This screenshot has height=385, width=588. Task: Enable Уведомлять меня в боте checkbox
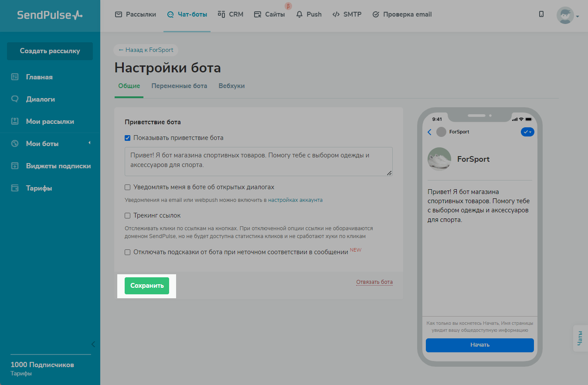pos(128,187)
